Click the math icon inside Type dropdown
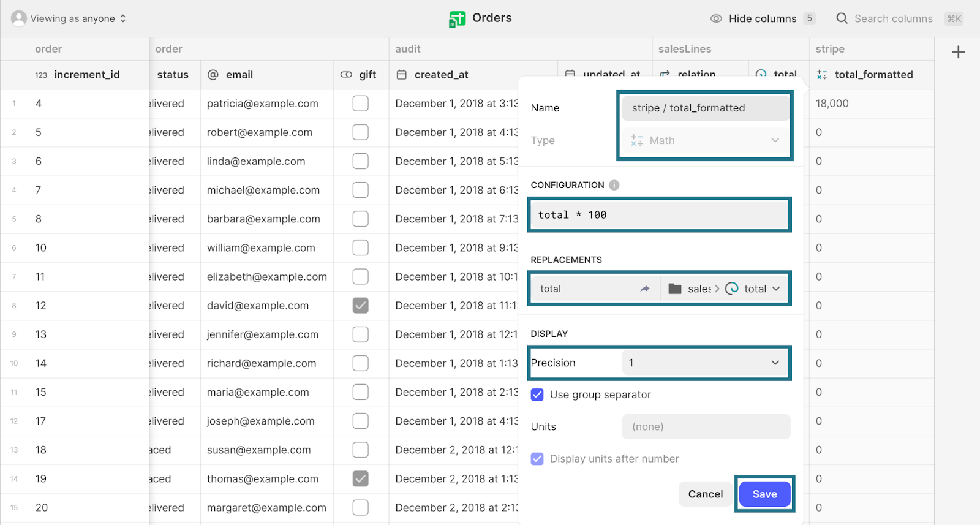Screen dimensions: 980x525 pos(637,140)
